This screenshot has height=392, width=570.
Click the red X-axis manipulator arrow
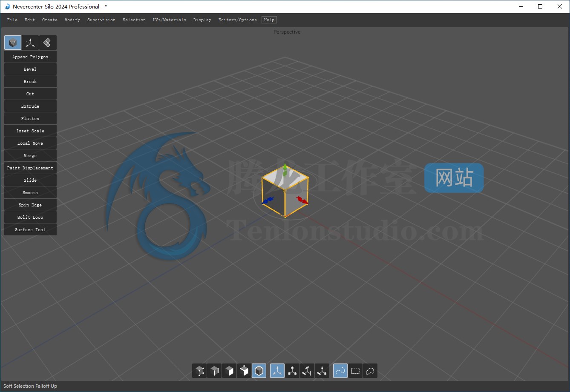302,200
